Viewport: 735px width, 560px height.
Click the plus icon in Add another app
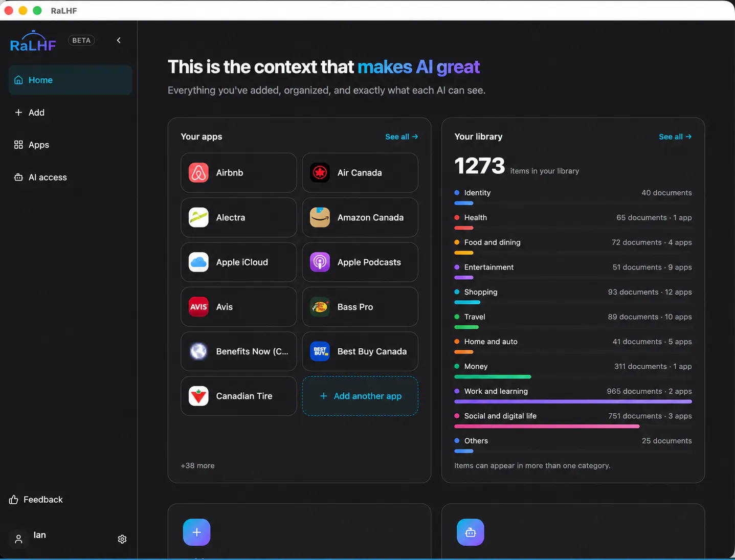pos(323,396)
